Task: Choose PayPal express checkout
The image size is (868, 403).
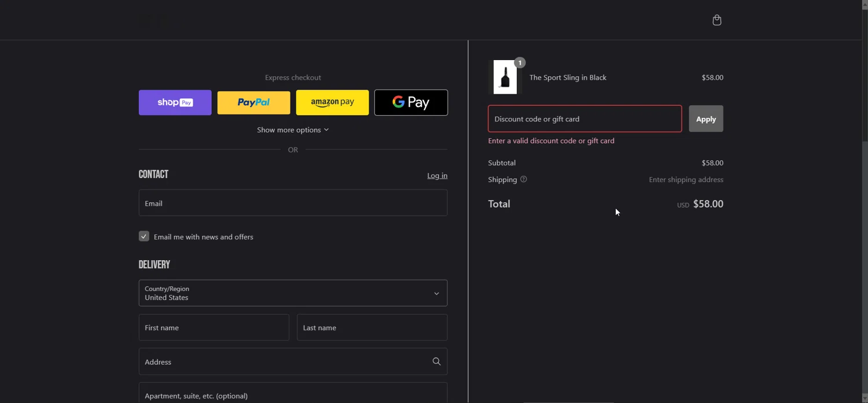Action: coord(253,102)
